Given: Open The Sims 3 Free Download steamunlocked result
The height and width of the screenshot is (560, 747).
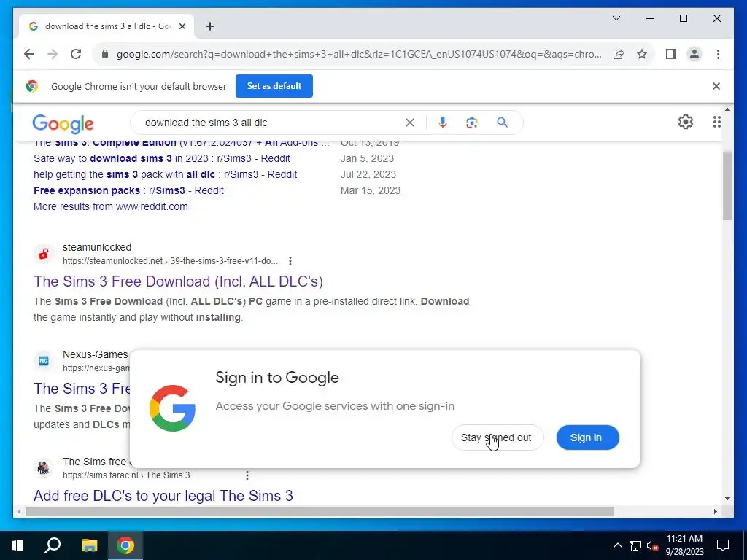Looking at the screenshot, I should click(x=178, y=281).
